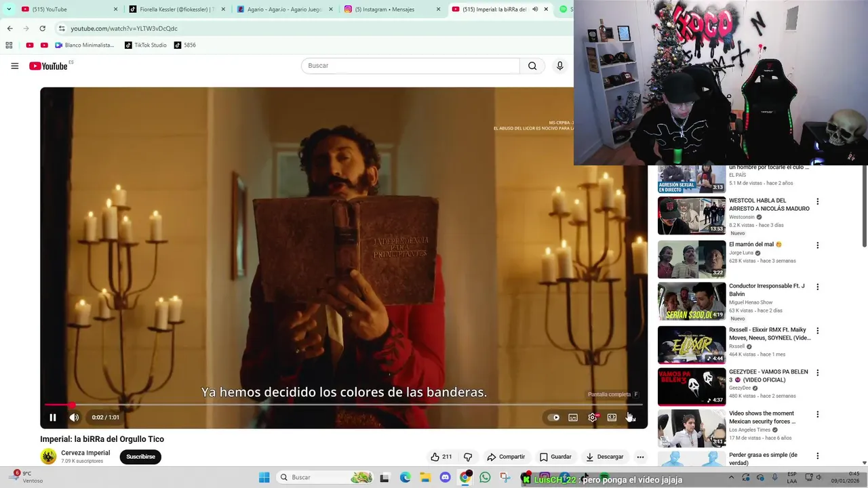
Task: Click the Compartir share button
Action: (x=506, y=457)
